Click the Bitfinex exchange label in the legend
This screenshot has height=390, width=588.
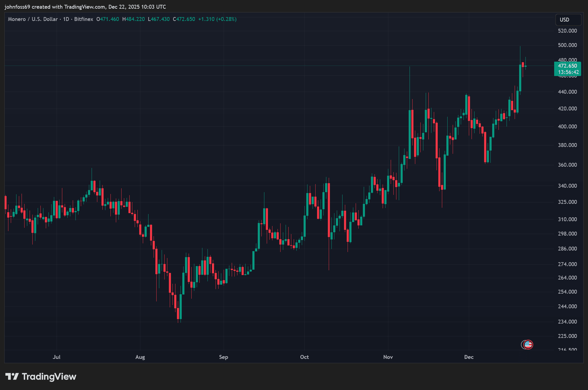84,19
